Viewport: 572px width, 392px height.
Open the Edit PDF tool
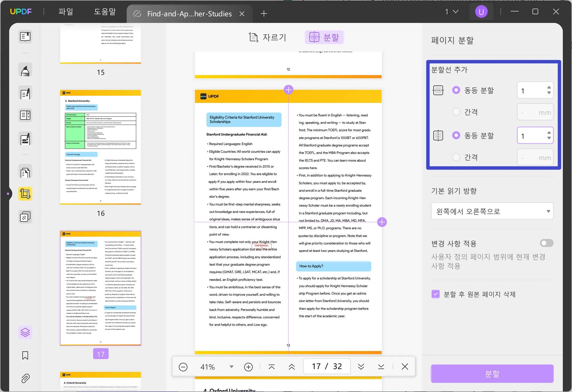coord(25,93)
